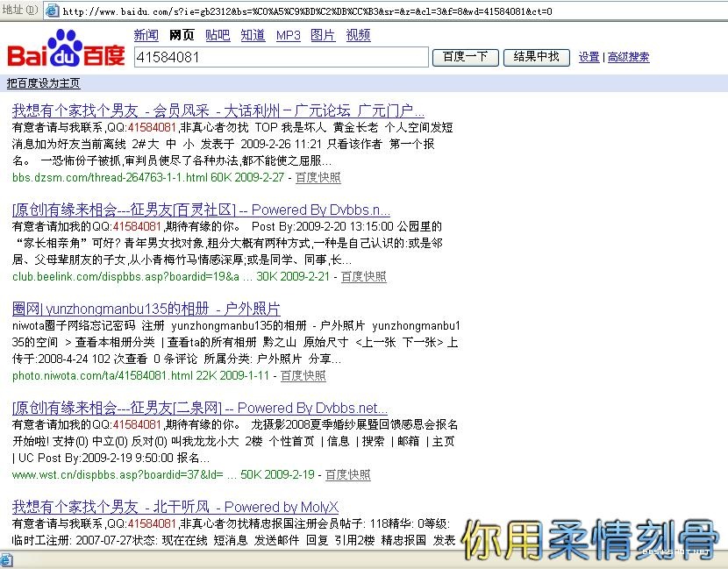Click the search box containing 41584081
Viewport: 728px width, 569px height.
pos(281,57)
